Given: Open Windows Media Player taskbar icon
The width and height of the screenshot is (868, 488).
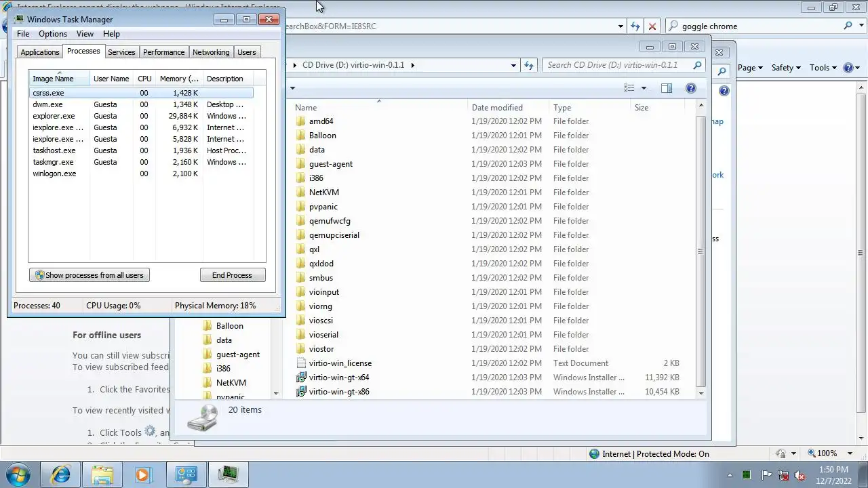Looking at the screenshot, I should (142, 474).
